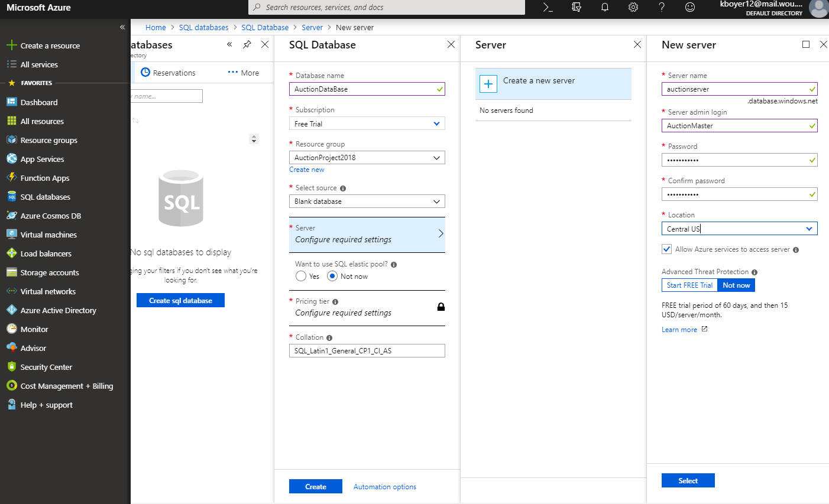Click the blue Create button
The width and height of the screenshot is (829, 504).
[x=316, y=486]
